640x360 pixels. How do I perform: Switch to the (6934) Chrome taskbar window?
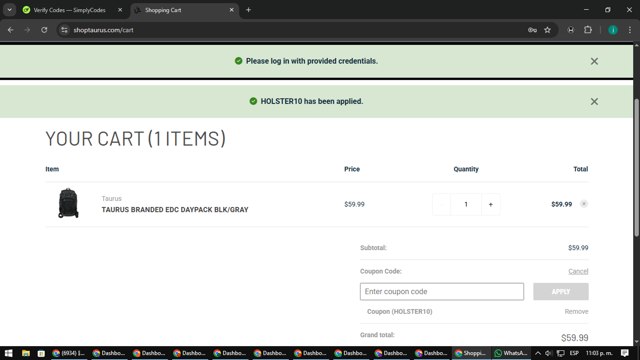point(69,353)
